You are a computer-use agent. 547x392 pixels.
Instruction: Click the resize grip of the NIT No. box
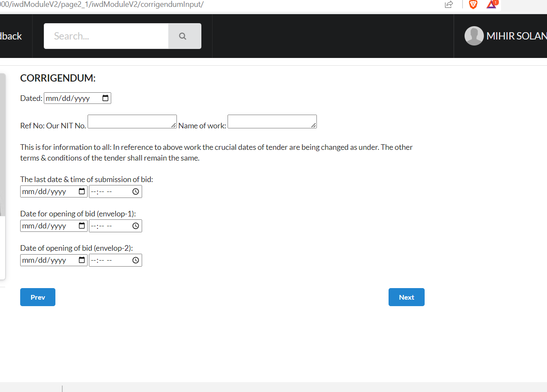click(x=173, y=125)
